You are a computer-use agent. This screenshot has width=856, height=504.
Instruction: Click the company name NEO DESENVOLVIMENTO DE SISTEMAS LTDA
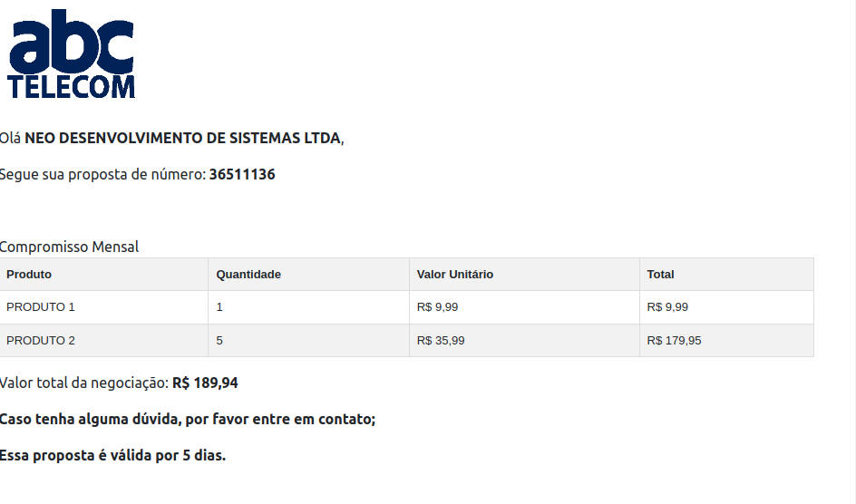pos(182,139)
